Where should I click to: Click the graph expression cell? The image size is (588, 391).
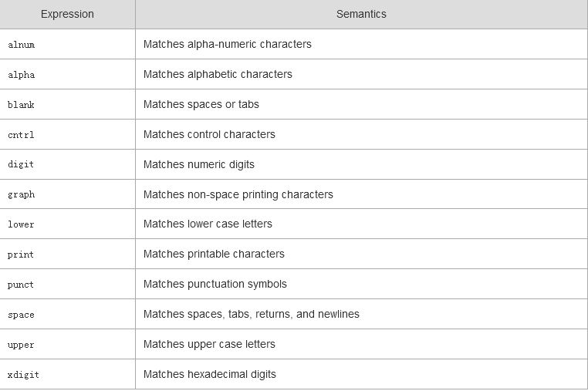pos(22,195)
